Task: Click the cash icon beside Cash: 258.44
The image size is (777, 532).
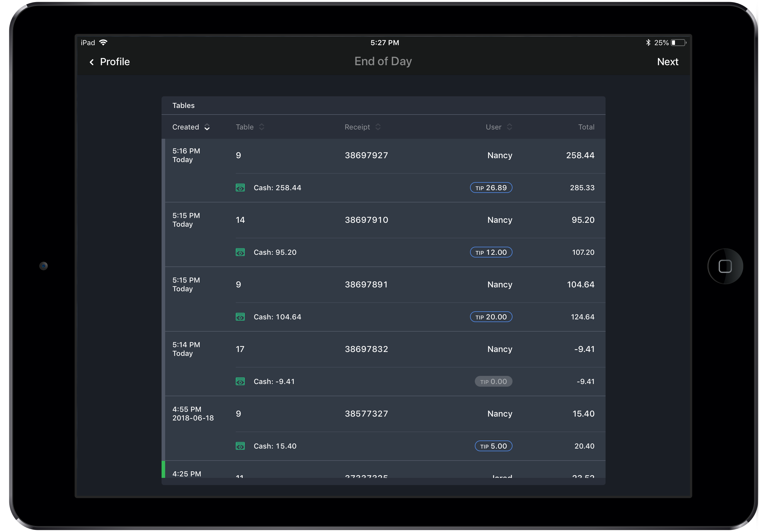Action: click(x=240, y=188)
